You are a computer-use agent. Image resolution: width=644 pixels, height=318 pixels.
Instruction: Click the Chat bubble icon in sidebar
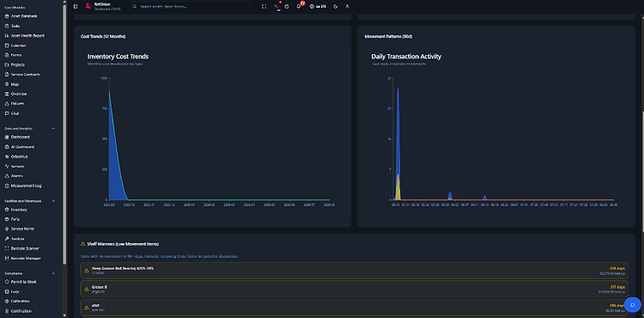[7, 113]
